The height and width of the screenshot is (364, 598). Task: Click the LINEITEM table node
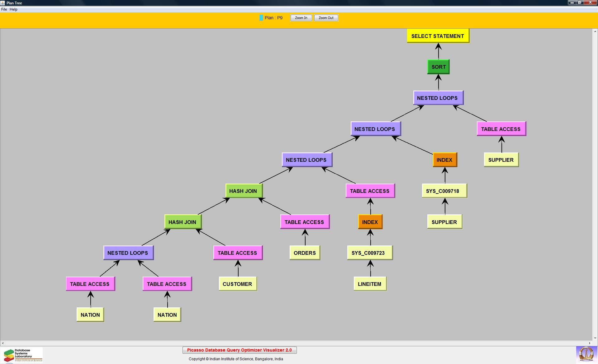pyautogui.click(x=370, y=284)
